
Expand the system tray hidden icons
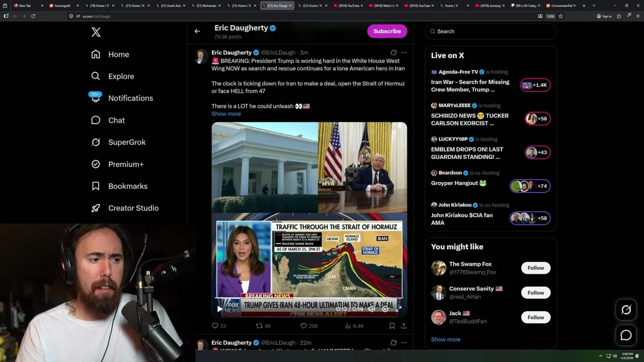(x=600, y=356)
